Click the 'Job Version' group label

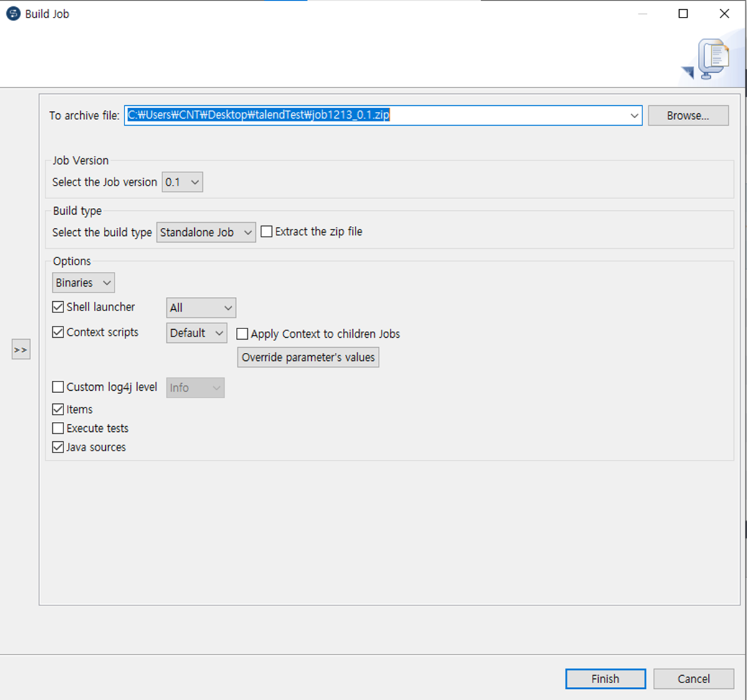click(80, 161)
